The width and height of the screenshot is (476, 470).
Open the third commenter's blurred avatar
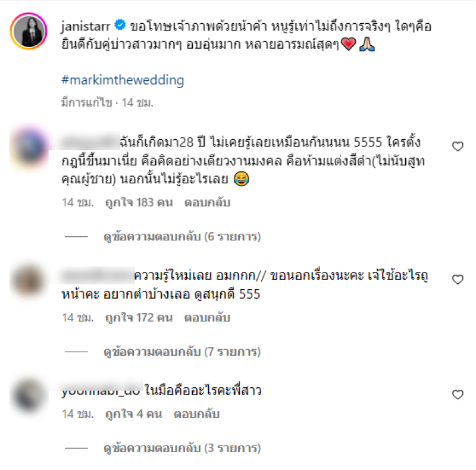tap(29, 395)
